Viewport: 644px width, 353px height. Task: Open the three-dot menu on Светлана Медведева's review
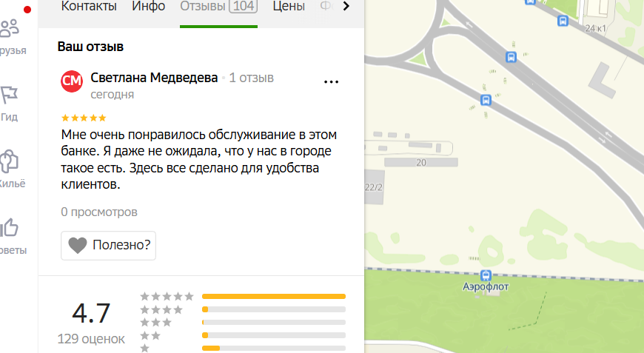(x=331, y=81)
